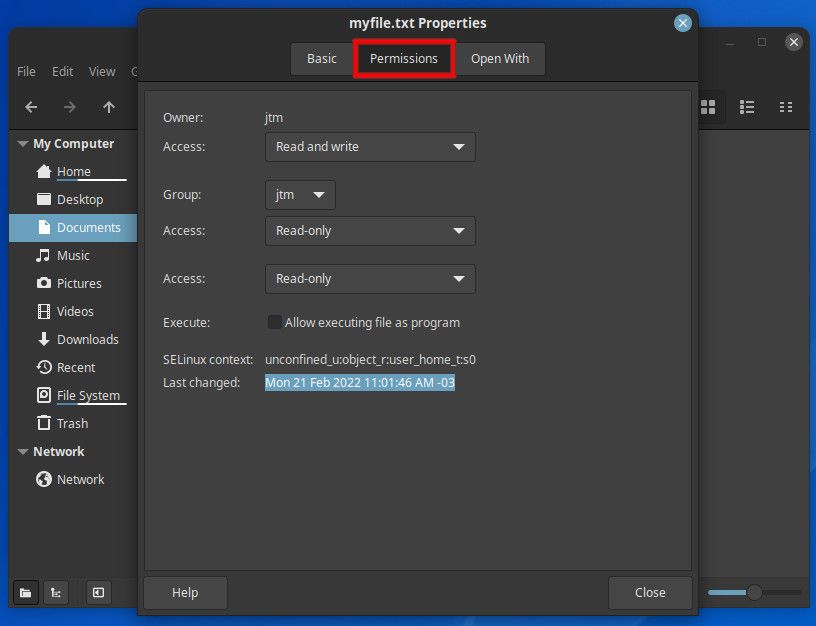Screen dimensions: 816x626
Task: Hide the side pane
Action: tap(97, 592)
